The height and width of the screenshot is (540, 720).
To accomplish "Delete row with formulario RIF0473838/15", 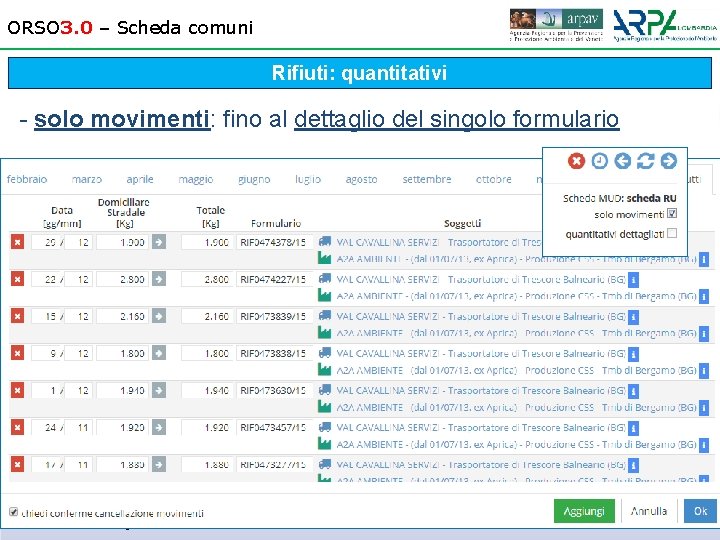I will (x=17, y=353).
